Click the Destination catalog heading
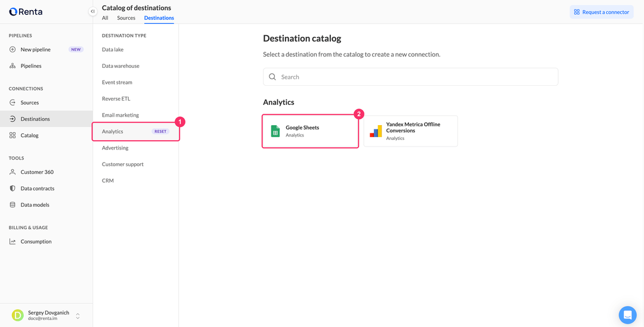The height and width of the screenshot is (327, 644). pyautogui.click(x=302, y=39)
